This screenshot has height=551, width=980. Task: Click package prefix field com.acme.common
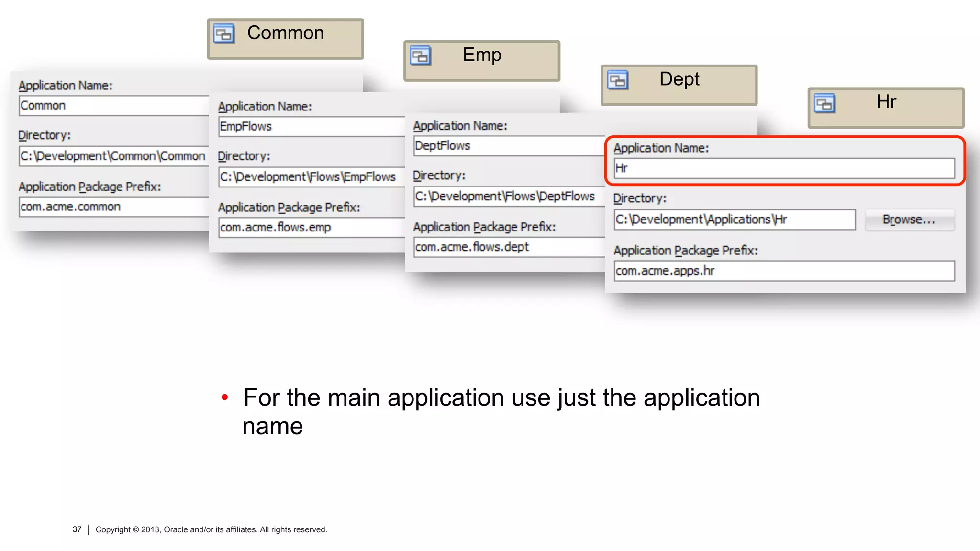pyautogui.click(x=114, y=207)
